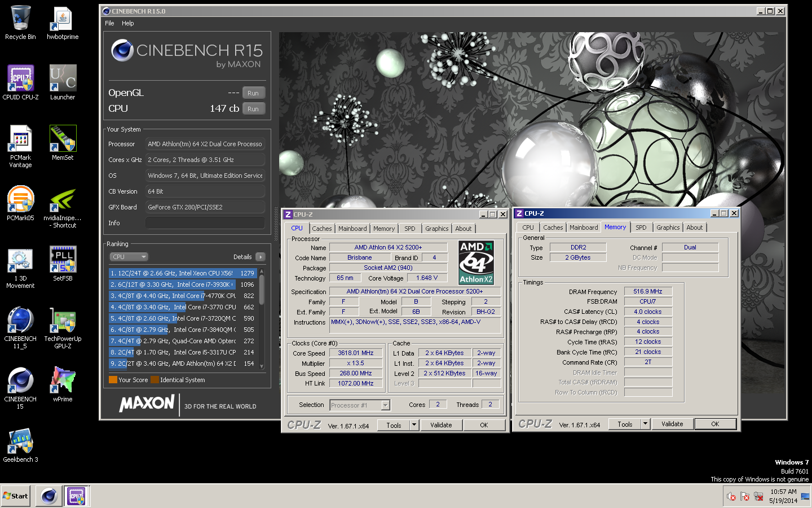Open Tools dropdown arrow in right CPU-Z
Screen dimensions: 812x508
point(645,424)
